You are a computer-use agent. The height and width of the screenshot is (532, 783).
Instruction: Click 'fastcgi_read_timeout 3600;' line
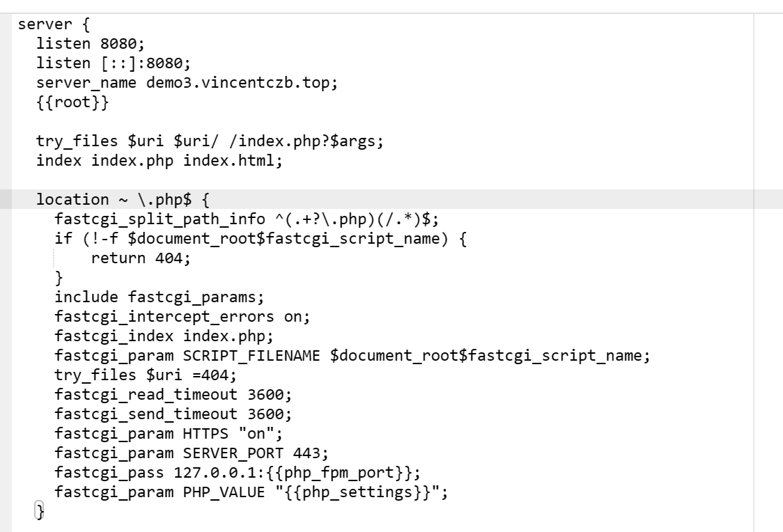pos(173,393)
